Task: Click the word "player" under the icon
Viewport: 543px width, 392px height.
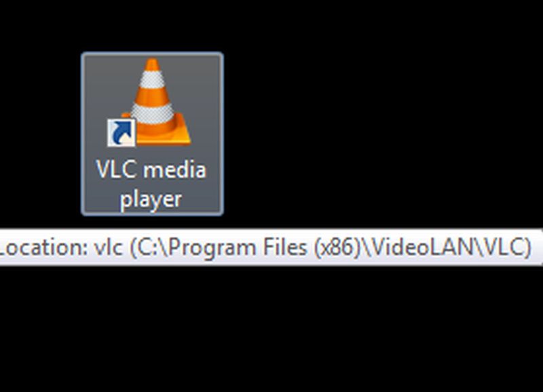Action: (x=151, y=199)
